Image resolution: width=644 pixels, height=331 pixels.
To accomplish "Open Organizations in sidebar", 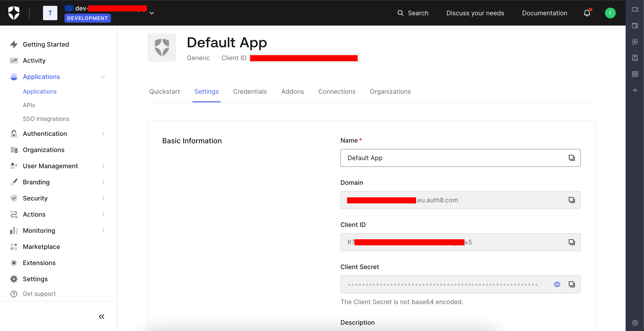I will [x=43, y=150].
